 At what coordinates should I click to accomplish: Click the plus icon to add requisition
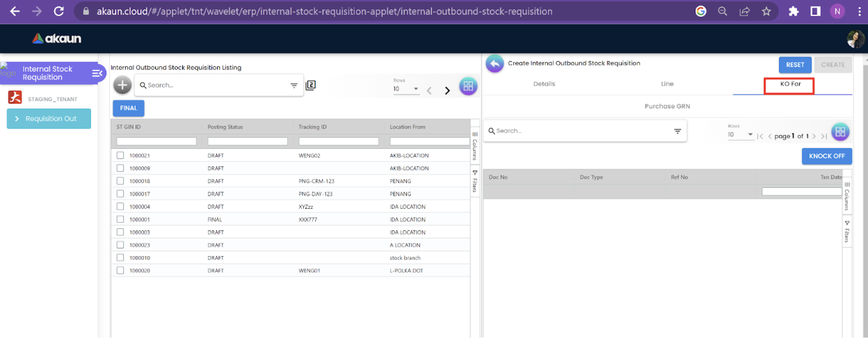pos(122,85)
